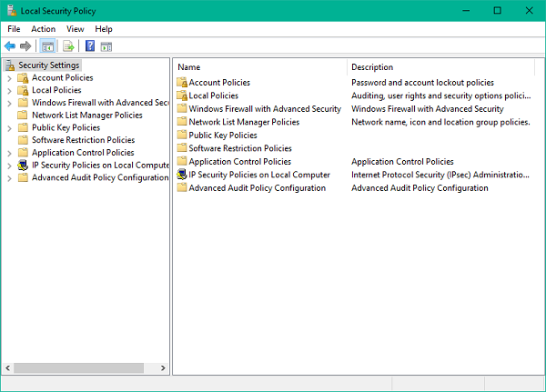Select Software Restriction Policies in the tree
The height and width of the screenshot is (392, 546).
point(82,140)
